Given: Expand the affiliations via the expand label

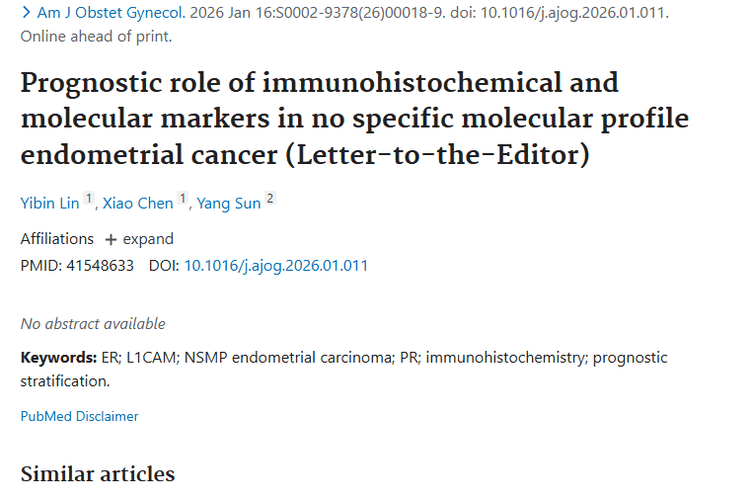Looking at the screenshot, I should (x=148, y=239).
